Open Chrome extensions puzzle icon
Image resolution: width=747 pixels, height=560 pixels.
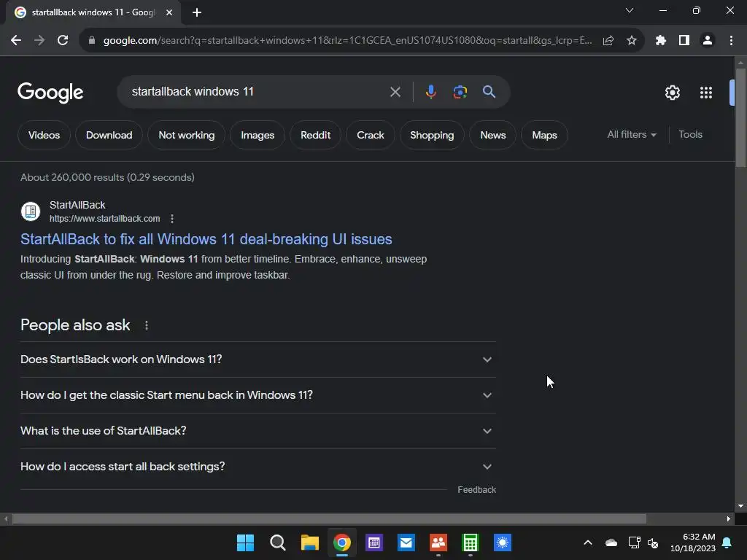coord(660,41)
